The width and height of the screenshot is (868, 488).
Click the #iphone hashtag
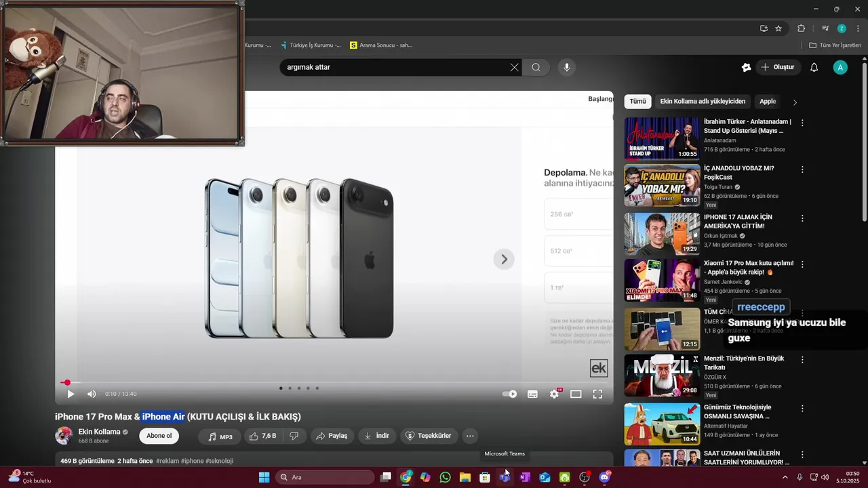tap(192, 461)
